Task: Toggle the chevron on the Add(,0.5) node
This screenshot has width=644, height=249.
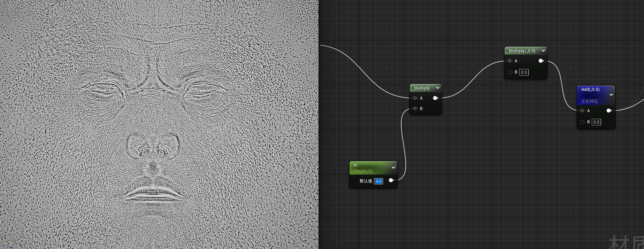Action: [x=611, y=95]
